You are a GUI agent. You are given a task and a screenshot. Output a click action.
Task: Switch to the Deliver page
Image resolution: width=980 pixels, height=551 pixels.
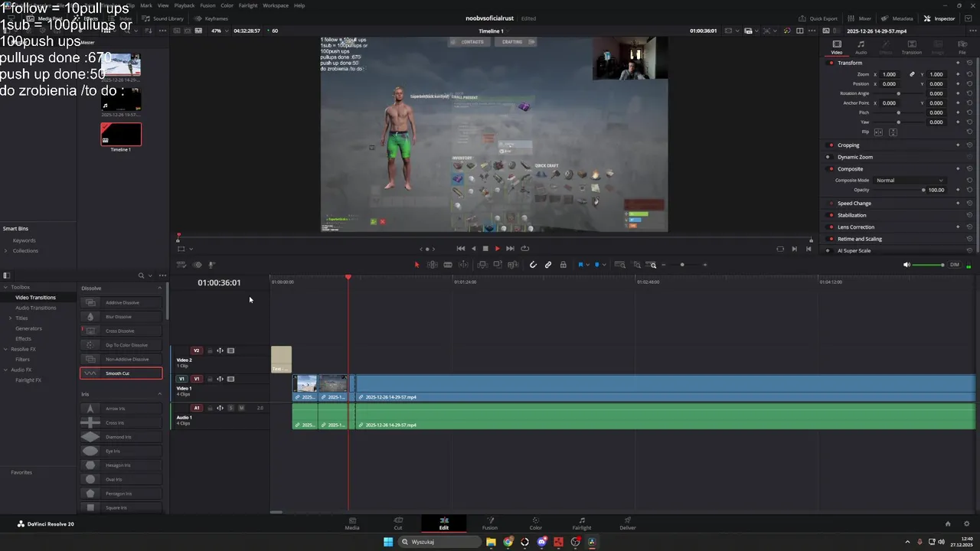click(628, 523)
